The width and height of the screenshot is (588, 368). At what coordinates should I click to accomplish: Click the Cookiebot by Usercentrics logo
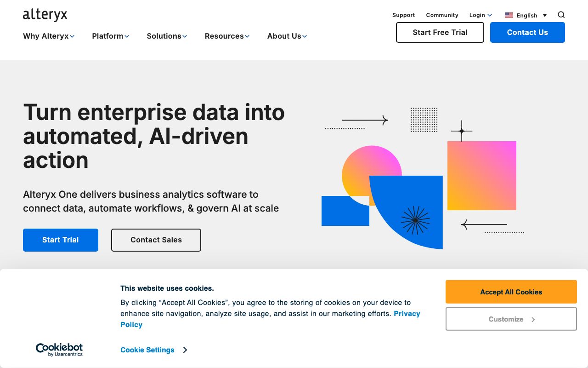click(59, 350)
